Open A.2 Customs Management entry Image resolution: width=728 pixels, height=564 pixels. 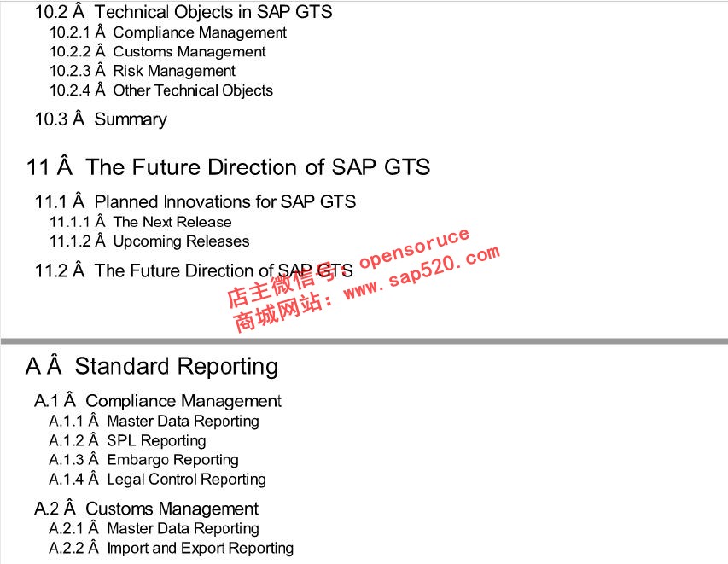(146, 509)
